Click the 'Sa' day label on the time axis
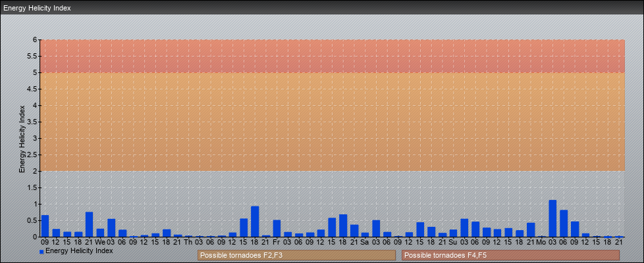Screen dimensions: 644x263 [x=365, y=243]
